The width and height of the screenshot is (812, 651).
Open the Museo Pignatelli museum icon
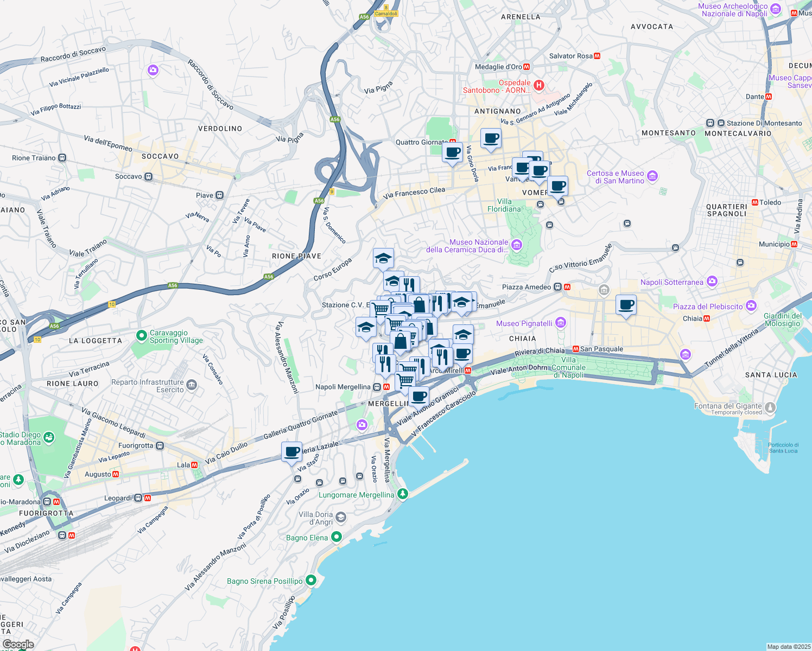pos(561,323)
